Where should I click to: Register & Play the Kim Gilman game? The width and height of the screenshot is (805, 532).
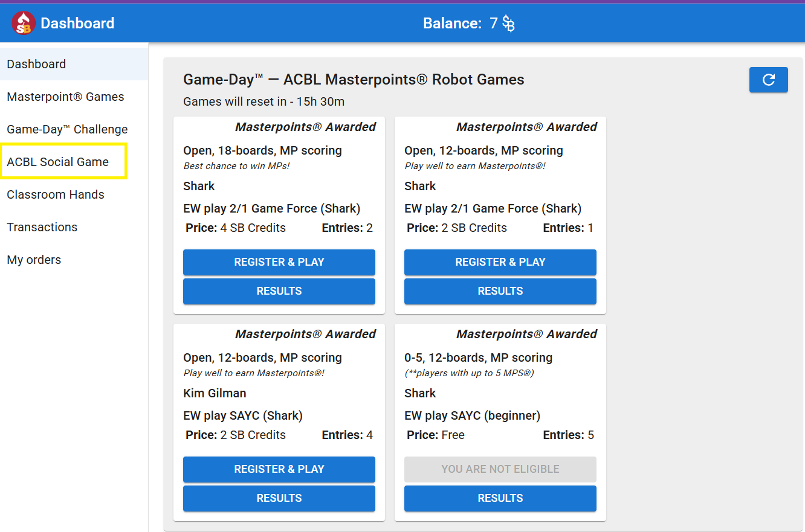[279, 469]
